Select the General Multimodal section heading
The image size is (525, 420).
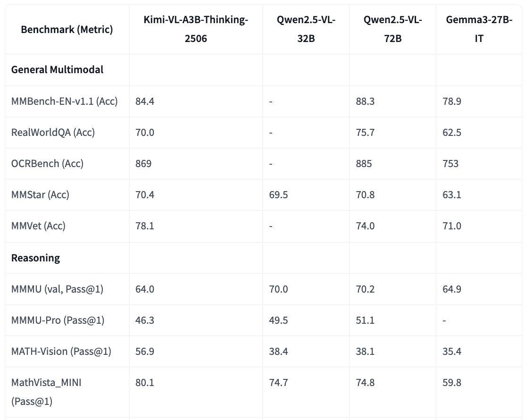pyautogui.click(x=57, y=70)
